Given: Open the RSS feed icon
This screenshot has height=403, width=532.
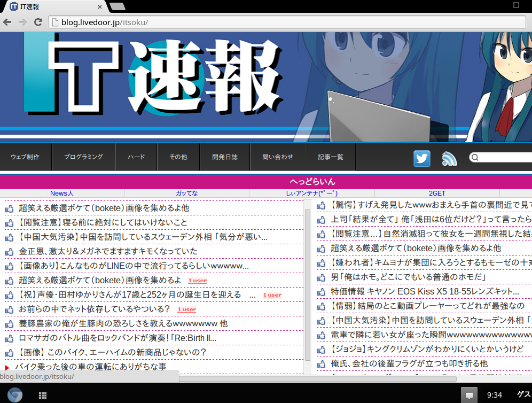Looking at the screenshot, I should [x=449, y=159].
